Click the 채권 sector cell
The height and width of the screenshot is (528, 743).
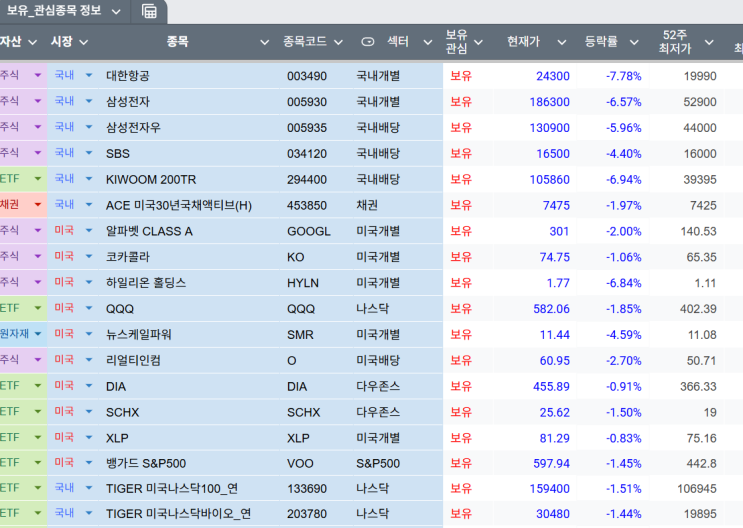(398, 205)
